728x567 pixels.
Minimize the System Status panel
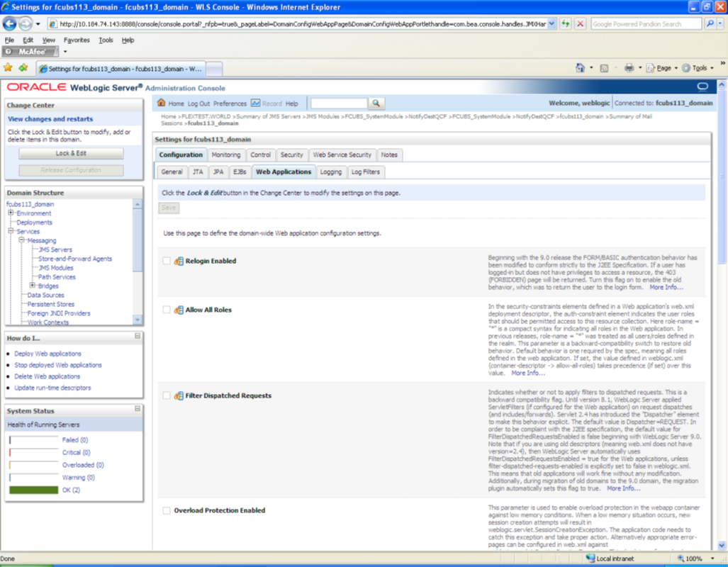coord(138,409)
